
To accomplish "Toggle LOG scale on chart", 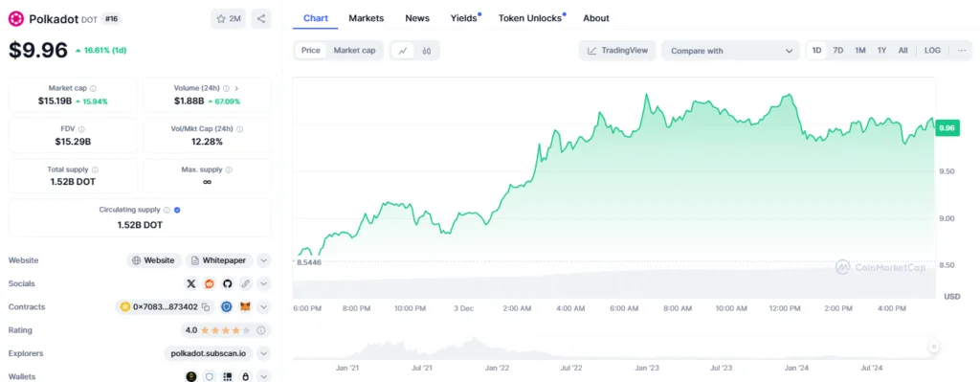I will click(932, 51).
